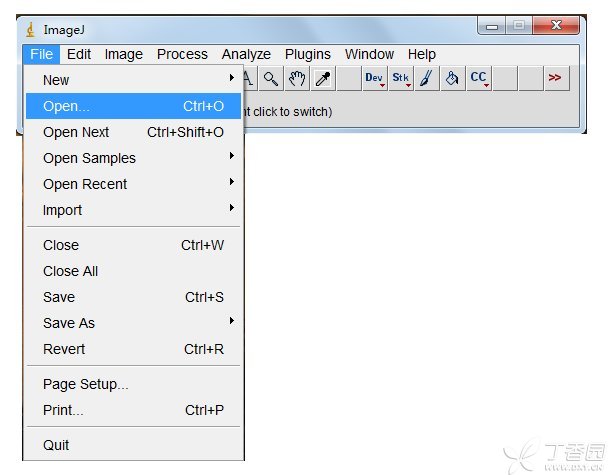This screenshot has width=608, height=475.
Task: Choose Open Next from File menu
Action: 133,132
